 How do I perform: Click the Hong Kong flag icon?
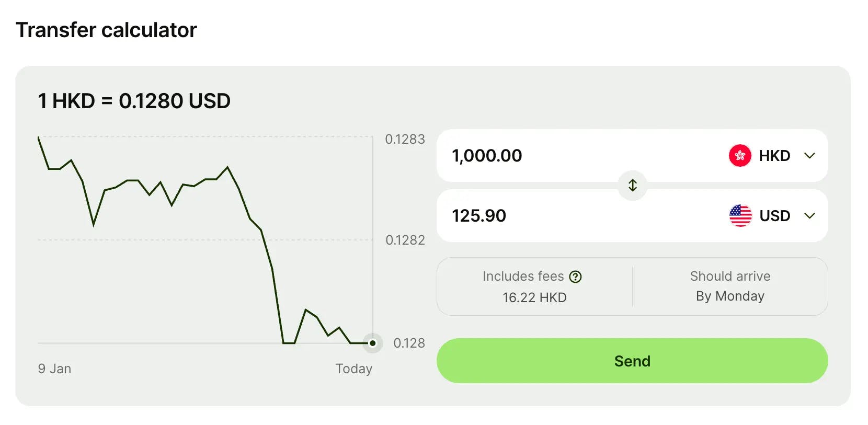click(740, 155)
